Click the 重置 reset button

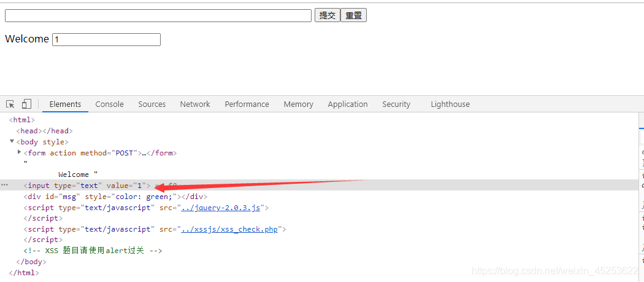tap(354, 15)
